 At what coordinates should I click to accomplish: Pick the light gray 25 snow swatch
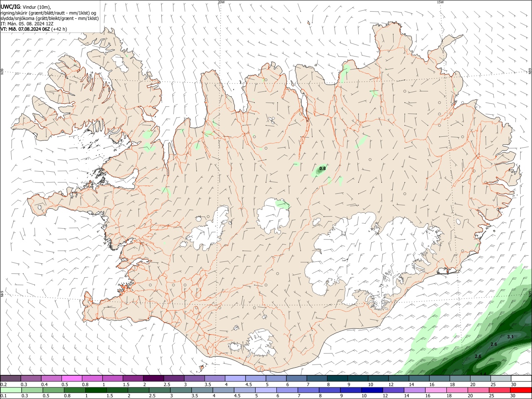[501, 378]
